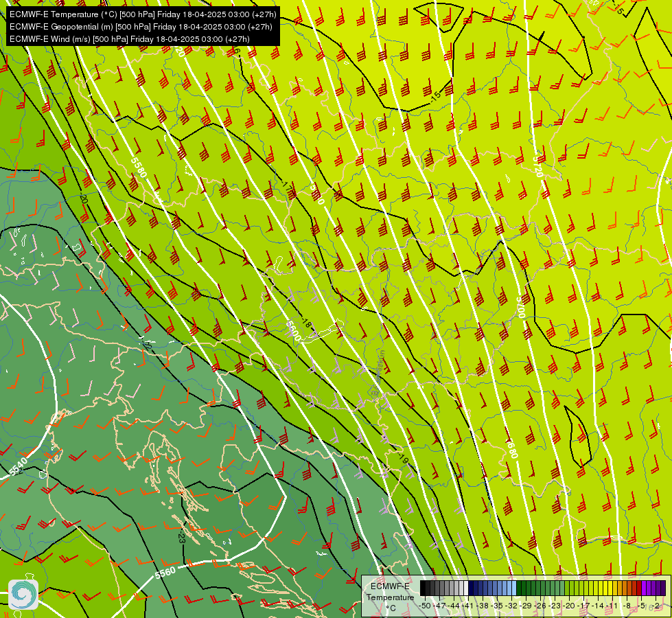Click the -47 tick on the color scale
This screenshot has width=672, height=618.
coord(439,606)
